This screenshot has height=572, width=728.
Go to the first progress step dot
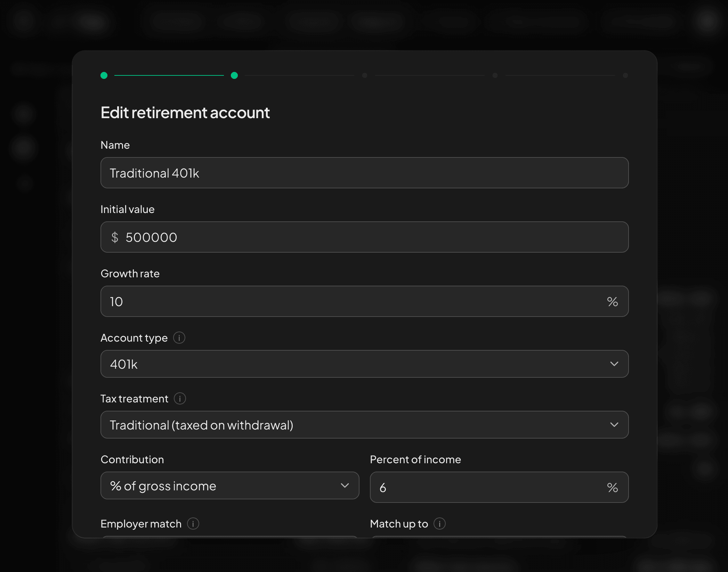(x=104, y=75)
